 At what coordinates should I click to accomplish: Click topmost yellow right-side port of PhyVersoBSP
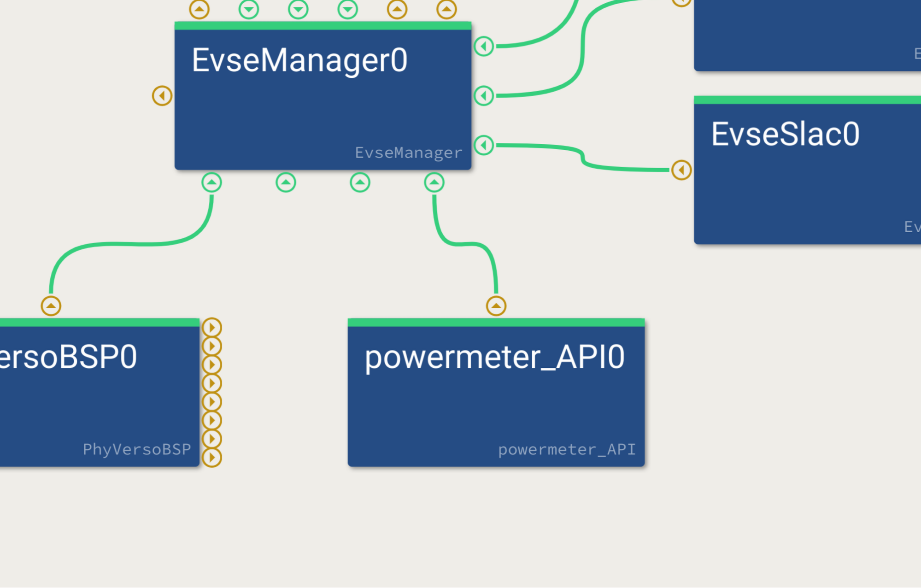(212, 328)
